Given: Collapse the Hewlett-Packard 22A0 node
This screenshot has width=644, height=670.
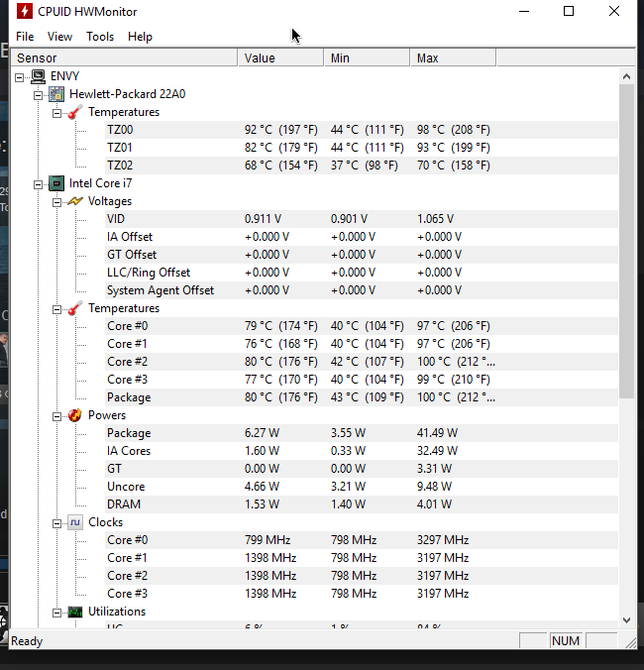Looking at the screenshot, I should [x=38, y=95].
